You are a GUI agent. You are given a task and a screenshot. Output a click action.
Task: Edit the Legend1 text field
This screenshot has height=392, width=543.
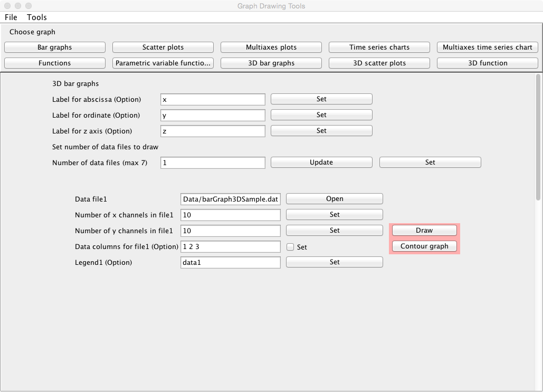(x=231, y=263)
